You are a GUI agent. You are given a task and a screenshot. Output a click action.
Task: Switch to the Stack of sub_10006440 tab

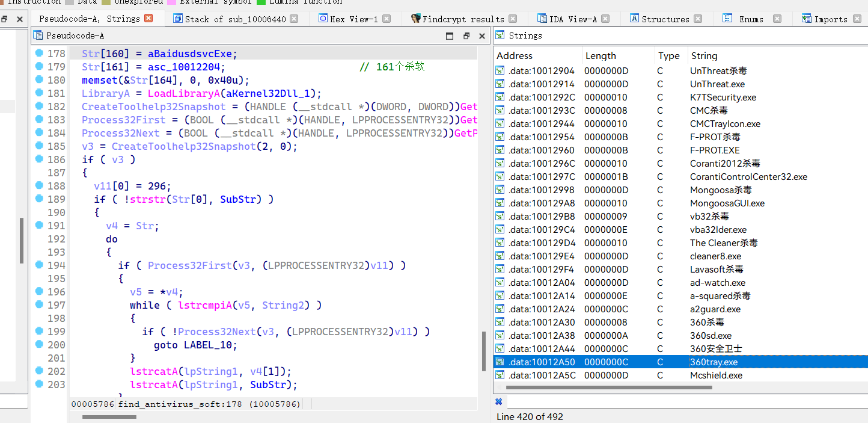click(235, 19)
